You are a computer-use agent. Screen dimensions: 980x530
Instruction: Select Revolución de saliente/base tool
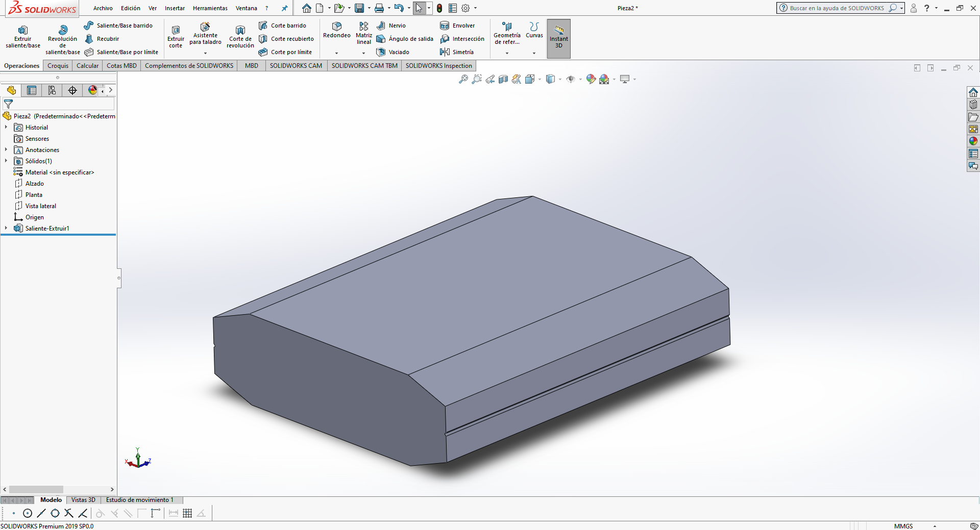[x=63, y=40]
